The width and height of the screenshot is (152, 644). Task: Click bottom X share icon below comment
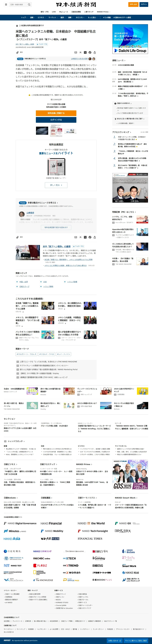coord(85,237)
